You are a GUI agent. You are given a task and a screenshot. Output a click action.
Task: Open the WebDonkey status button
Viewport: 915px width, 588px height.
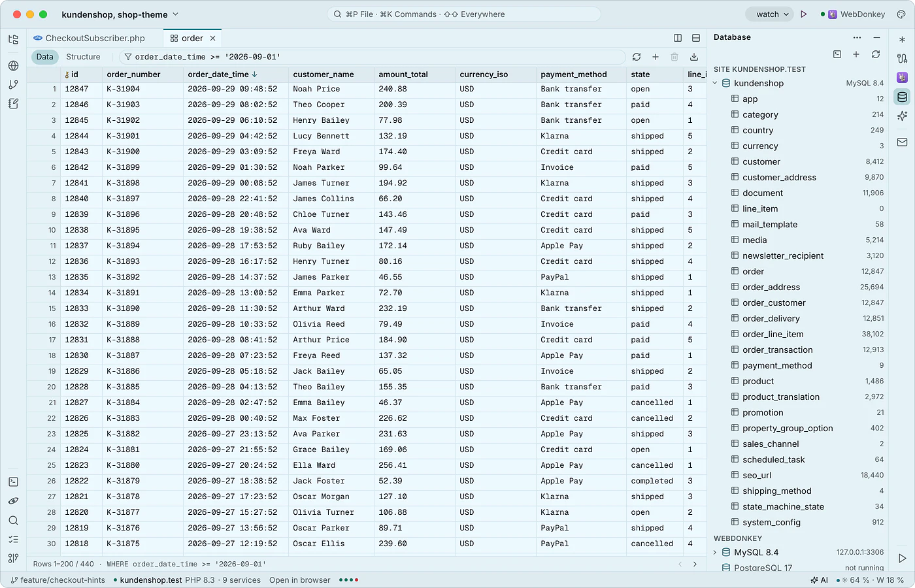pyautogui.click(x=852, y=14)
